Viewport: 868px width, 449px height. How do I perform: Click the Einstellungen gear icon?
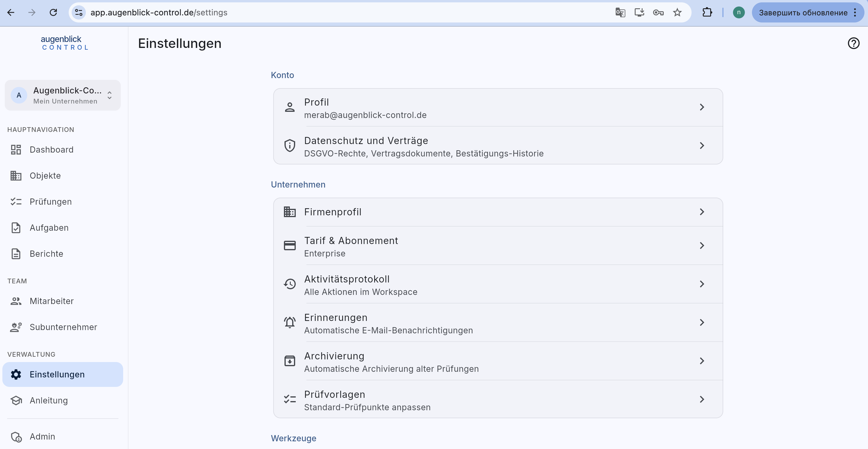[x=16, y=374]
